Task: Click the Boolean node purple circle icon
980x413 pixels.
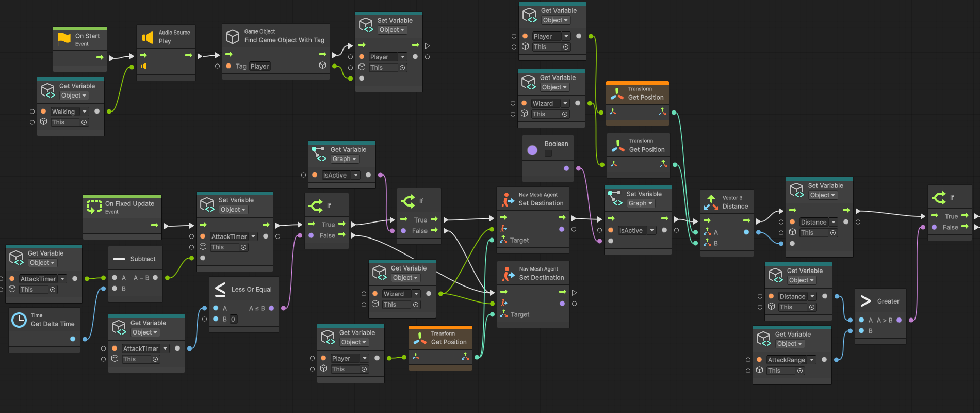Action: pyautogui.click(x=532, y=150)
